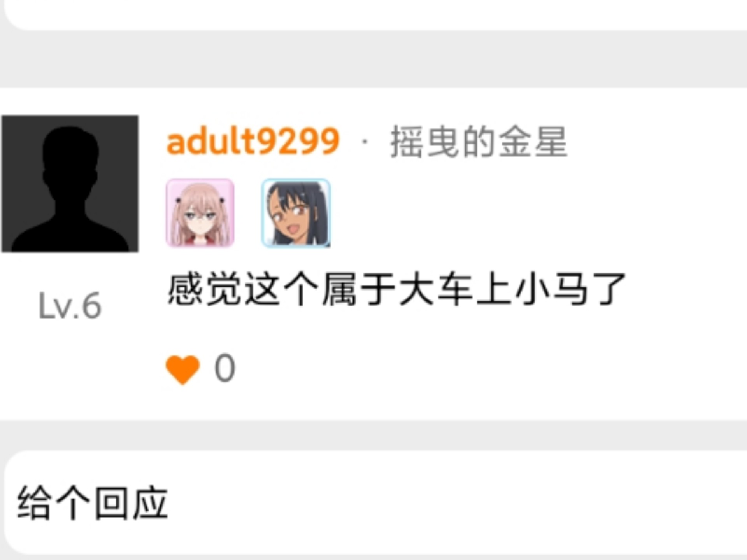
Task: Like the comment with the orange heart
Action: (x=182, y=369)
